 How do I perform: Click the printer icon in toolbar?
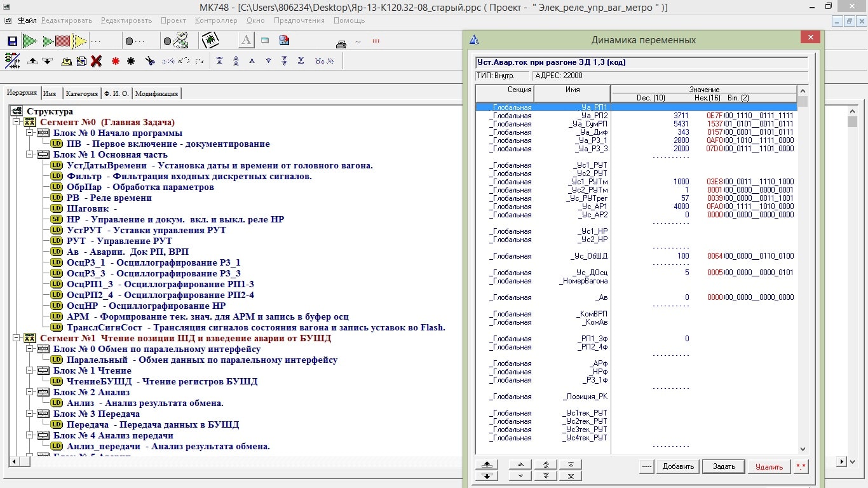[341, 44]
